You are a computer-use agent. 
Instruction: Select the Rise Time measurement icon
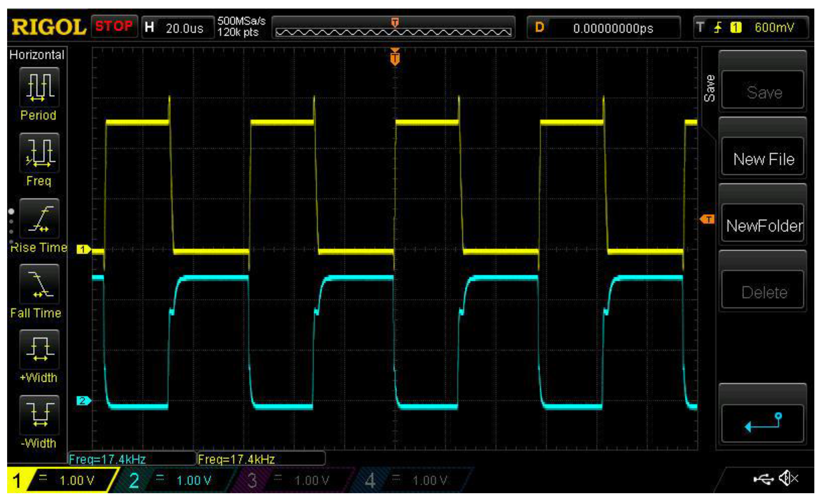(40, 218)
